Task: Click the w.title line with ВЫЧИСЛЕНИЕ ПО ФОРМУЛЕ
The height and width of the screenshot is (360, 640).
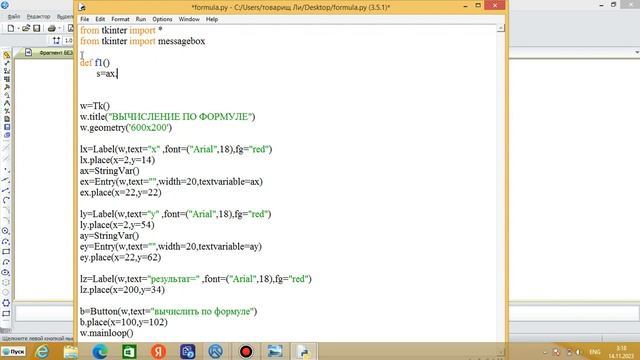Action: (167, 117)
